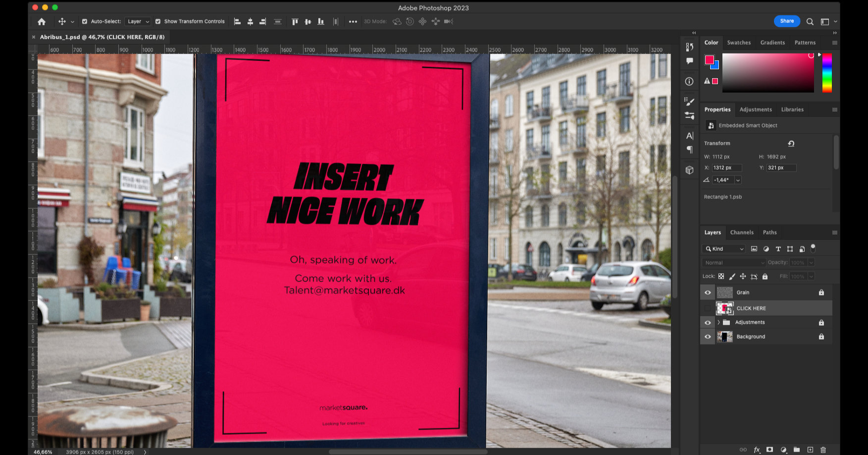Open the blend mode Normal dropdown
The height and width of the screenshot is (455, 868).
[x=734, y=263]
